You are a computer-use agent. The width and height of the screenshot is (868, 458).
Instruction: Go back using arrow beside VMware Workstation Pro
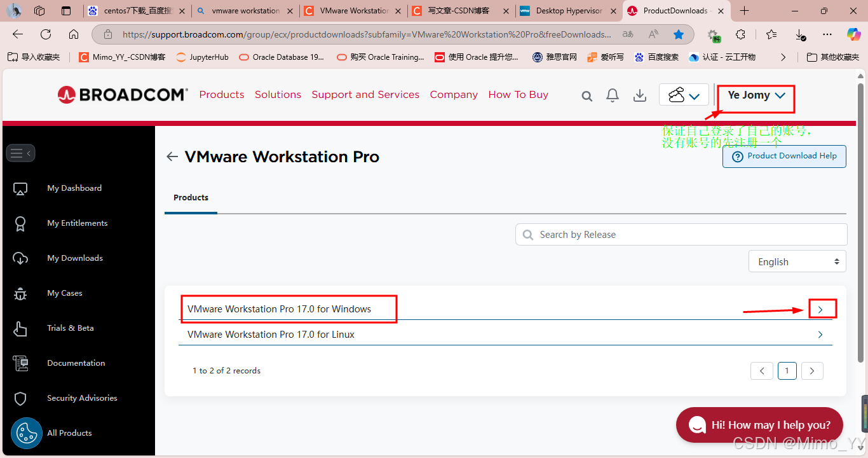[172, 156]
